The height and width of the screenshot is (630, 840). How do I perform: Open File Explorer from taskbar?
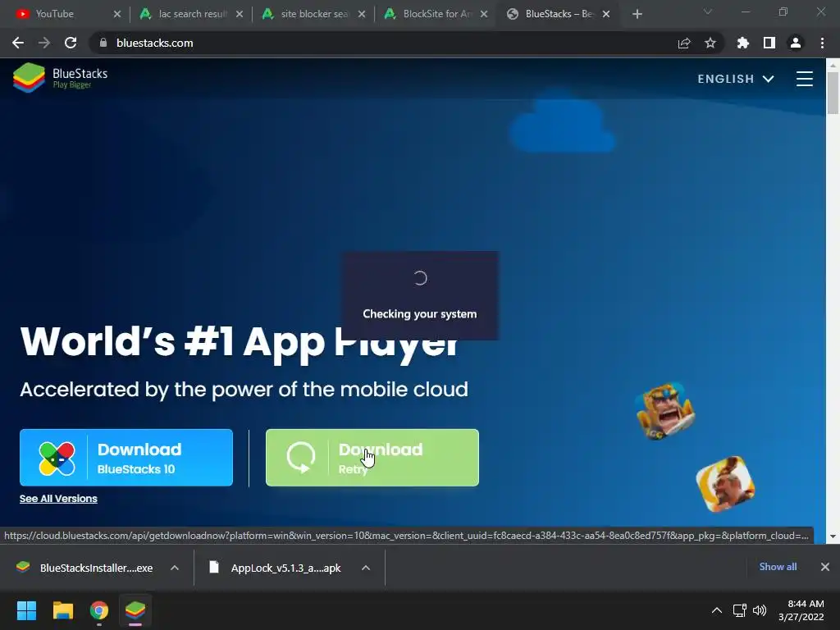[x=62, y=610]
